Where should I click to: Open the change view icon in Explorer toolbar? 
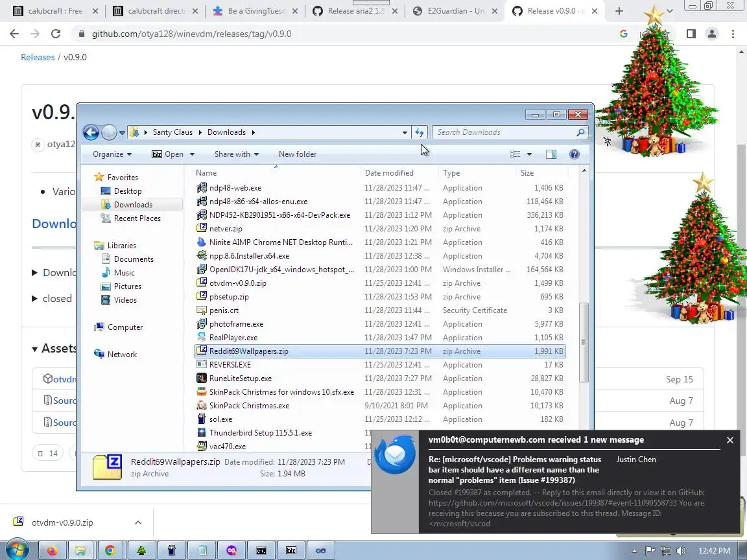[515, 154]
